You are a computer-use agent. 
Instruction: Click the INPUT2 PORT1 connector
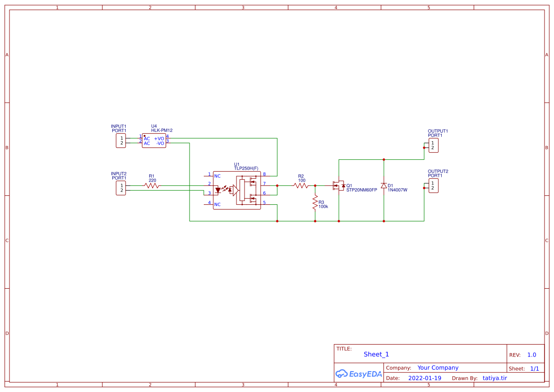click(x=121, y=188)
